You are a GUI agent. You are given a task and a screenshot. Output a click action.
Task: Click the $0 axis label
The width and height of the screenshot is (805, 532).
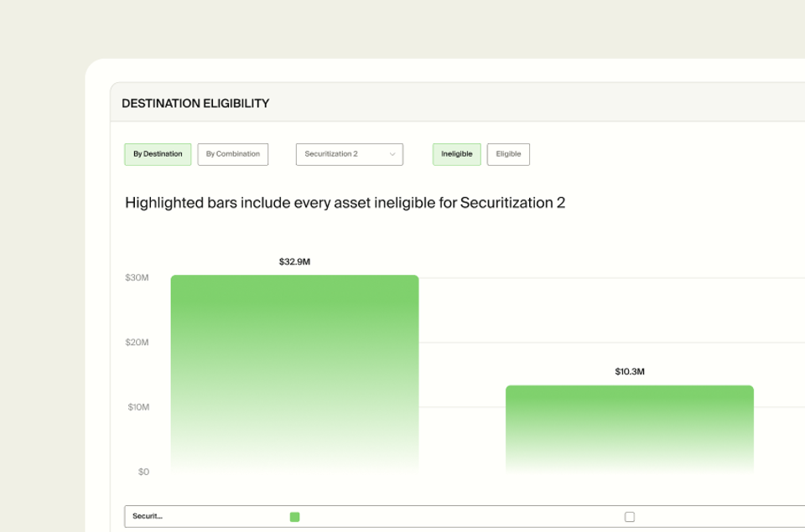tap(143, 472)
